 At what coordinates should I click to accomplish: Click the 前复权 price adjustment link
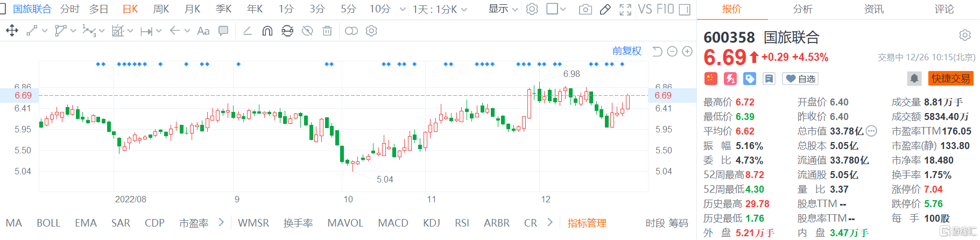627,51
